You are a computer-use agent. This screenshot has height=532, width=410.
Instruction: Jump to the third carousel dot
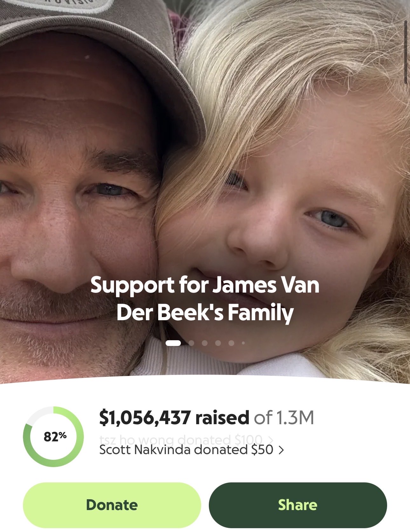tap(205, 343)
